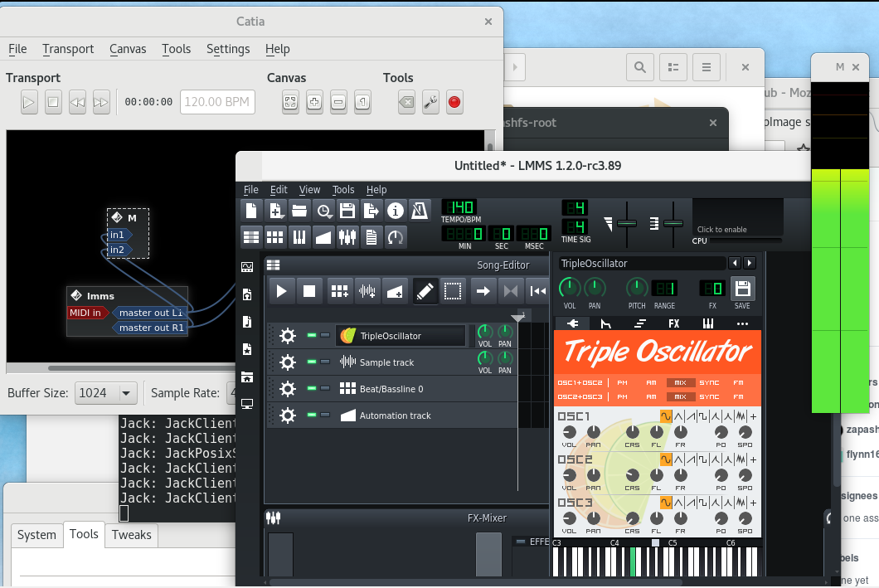Click TripleOscillator track name button

[401, 336]
